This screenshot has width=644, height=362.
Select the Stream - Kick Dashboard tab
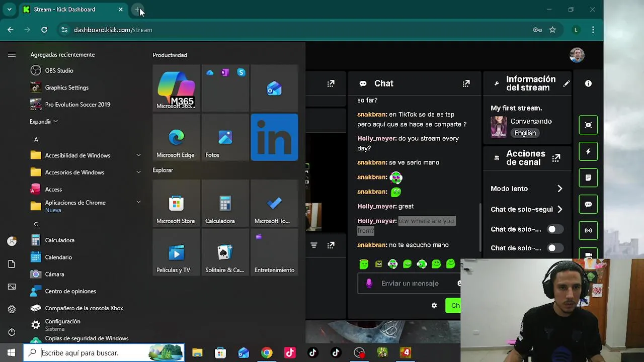tap(74, 9)
